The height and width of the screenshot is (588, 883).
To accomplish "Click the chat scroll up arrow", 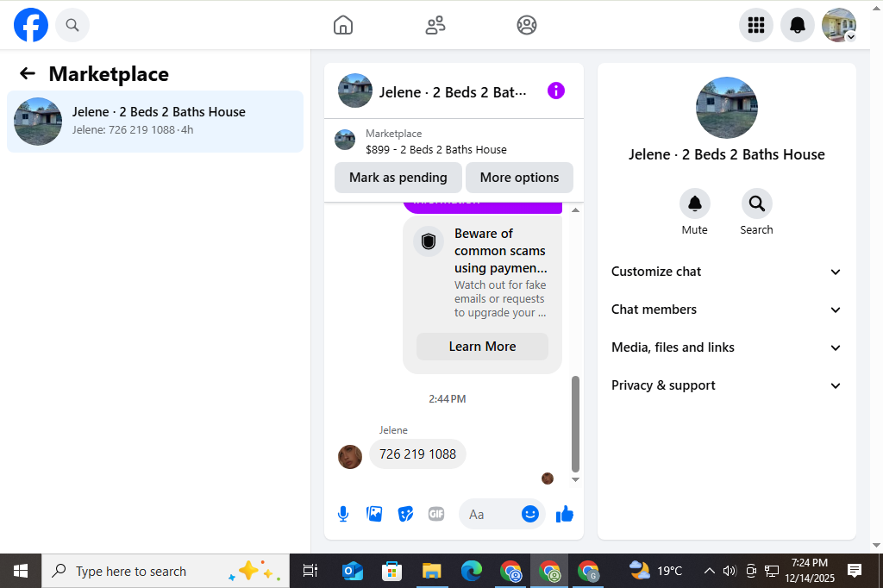I will coord(575,210).
